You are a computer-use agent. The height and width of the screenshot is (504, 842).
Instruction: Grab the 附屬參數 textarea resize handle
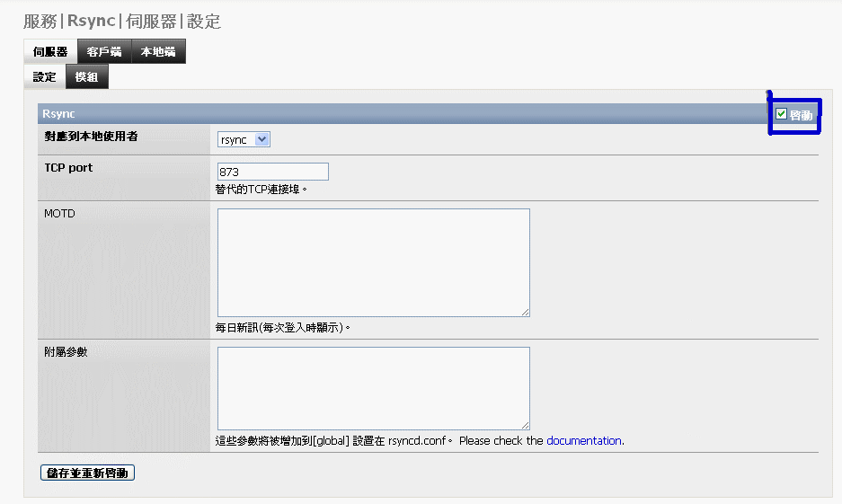click(525, 425)
